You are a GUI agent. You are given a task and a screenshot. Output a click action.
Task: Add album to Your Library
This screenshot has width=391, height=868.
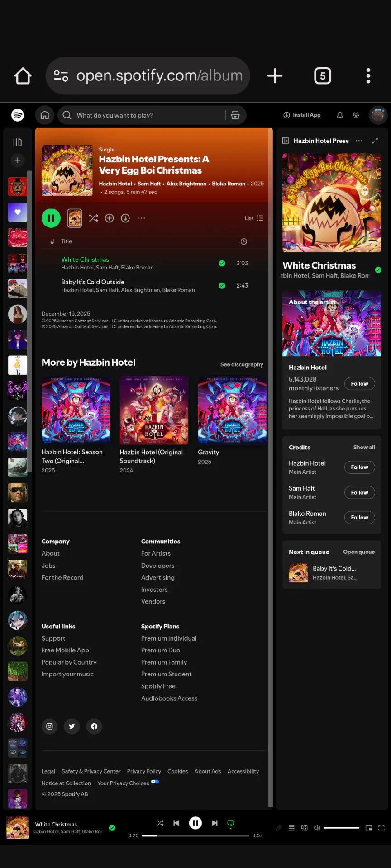point(110,218)
